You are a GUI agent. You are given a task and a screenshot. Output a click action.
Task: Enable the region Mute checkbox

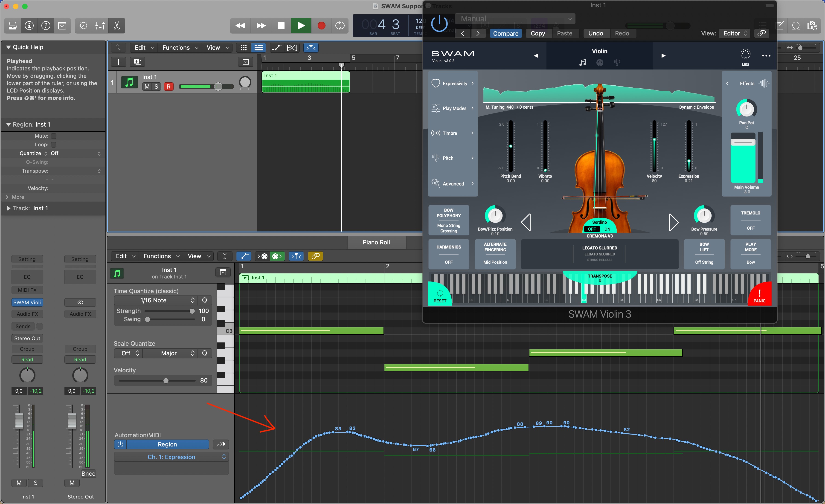[54, 136]
